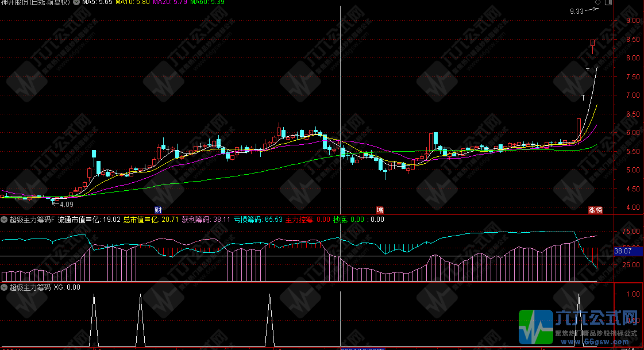The image size is (644, 350).
Task: Click the 增 event marker on chart
Action: tap(380, 210)
